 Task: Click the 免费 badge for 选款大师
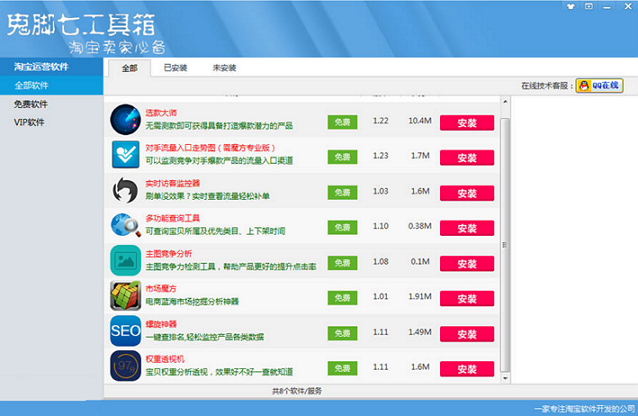pos(342,122)
